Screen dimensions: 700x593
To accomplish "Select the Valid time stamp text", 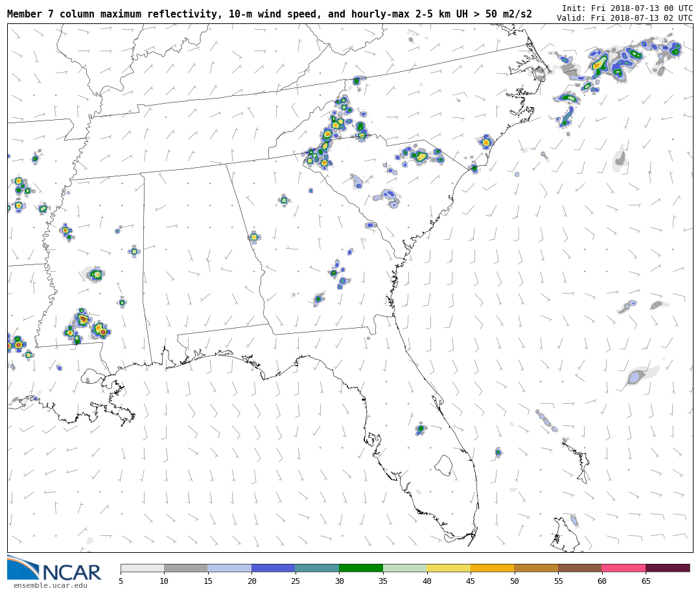I will point(624,18).
